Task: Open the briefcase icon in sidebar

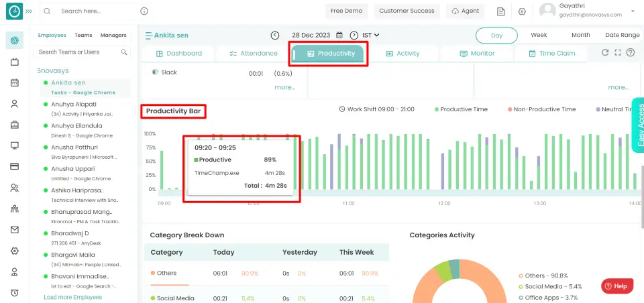Action: pyautogui.click(x=14, y=125)
